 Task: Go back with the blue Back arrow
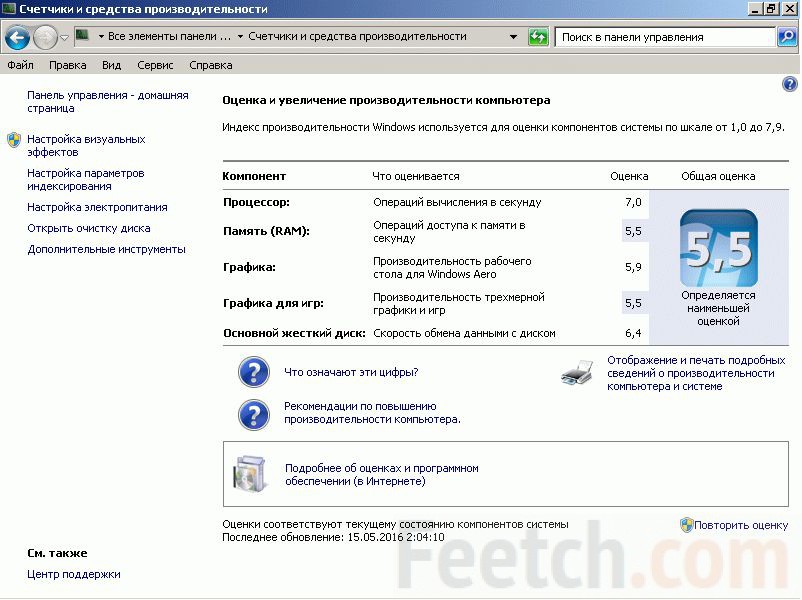[17, 37]
